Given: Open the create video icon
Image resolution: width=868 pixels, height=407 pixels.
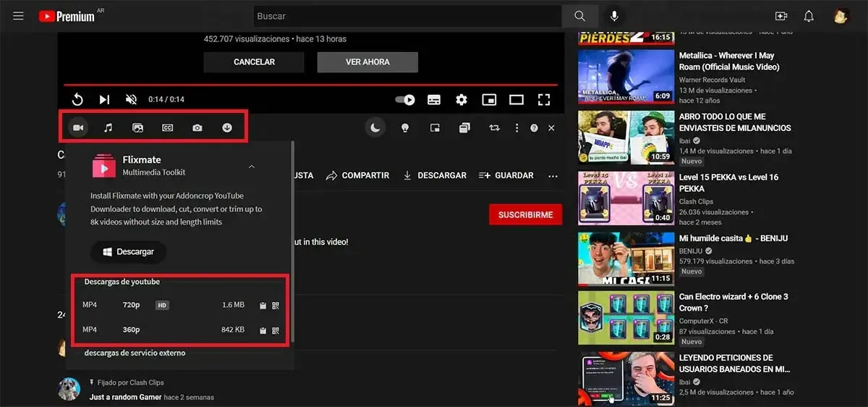Looking at the screenshot, I should coord(780,16).
